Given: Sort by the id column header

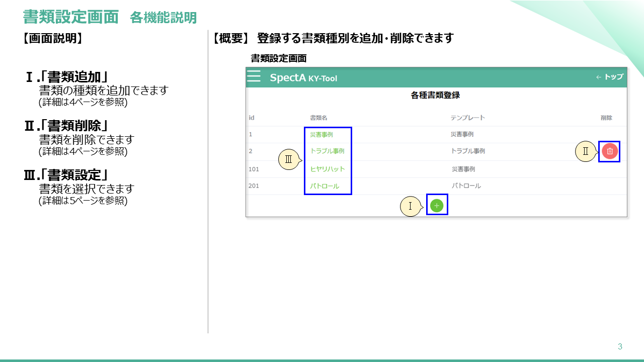Looking at the screenshot, I should click(x=251, y=117).
